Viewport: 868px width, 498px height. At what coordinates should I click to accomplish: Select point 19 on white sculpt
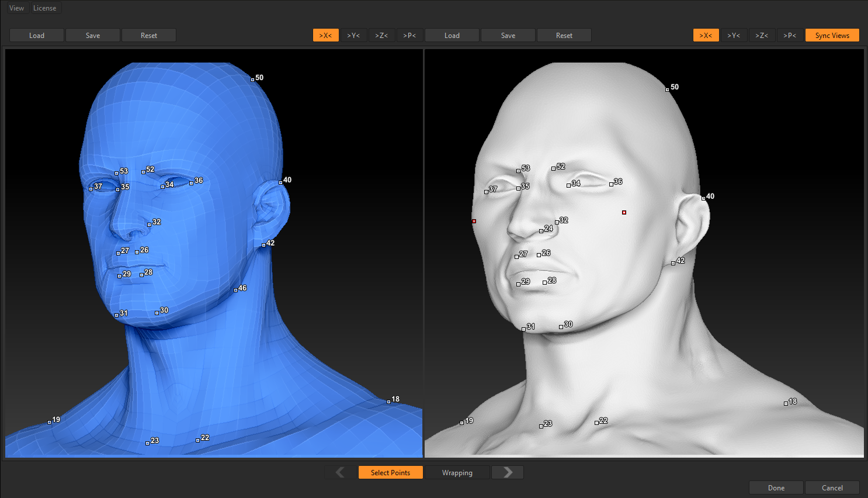coord(461,423)
